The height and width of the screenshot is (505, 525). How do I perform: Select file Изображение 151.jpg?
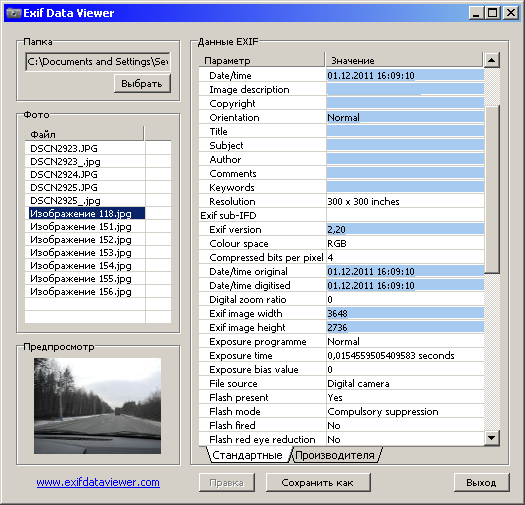(85, 227)
